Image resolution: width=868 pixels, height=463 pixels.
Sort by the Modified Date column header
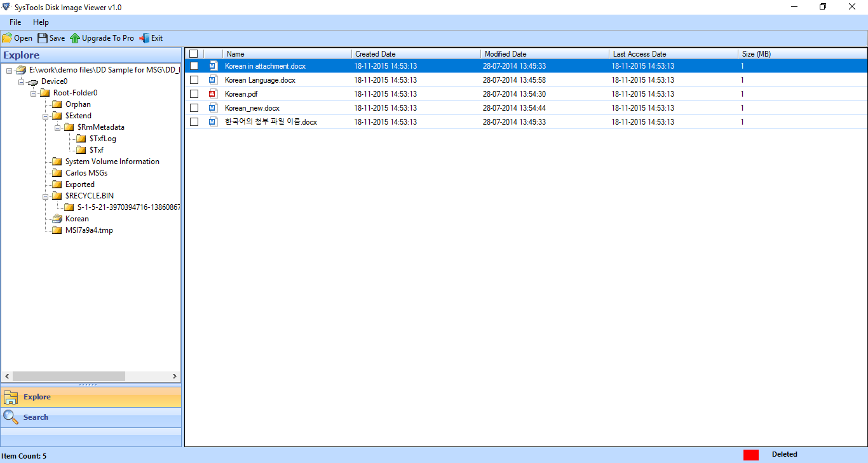click(x=545, y=54)
